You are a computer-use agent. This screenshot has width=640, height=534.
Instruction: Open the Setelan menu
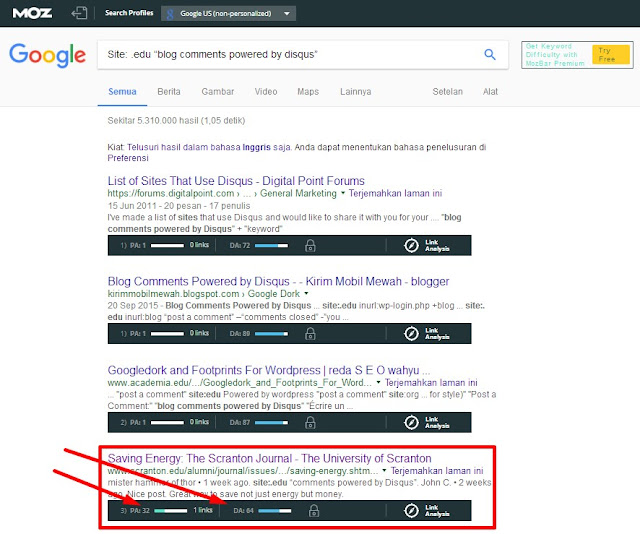pos(447,91)
